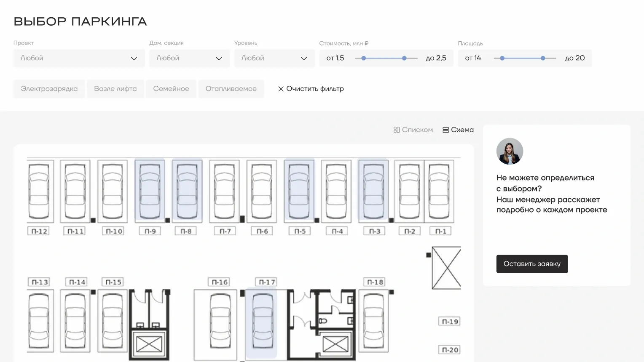Select the car in parking spot П-14

pos(75,321)
